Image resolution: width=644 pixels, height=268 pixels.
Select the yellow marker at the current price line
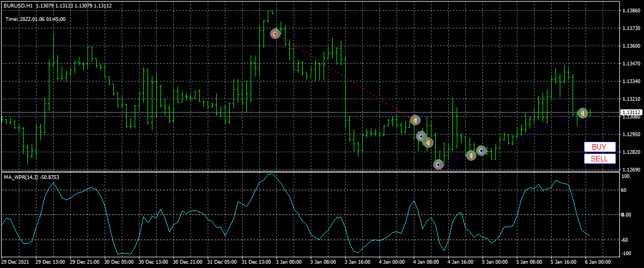tap(583, 113)
